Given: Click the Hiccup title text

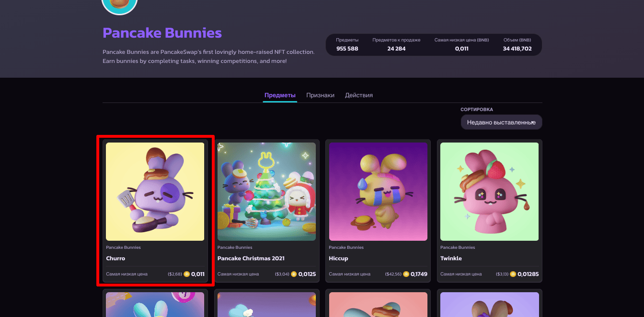Looking at the screenshot, I should (x=339, y=258).
